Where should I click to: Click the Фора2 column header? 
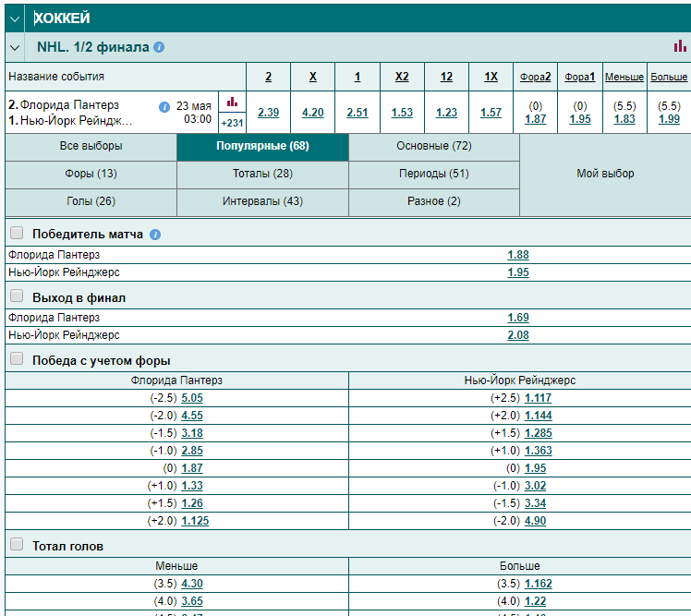click(536, 77)
